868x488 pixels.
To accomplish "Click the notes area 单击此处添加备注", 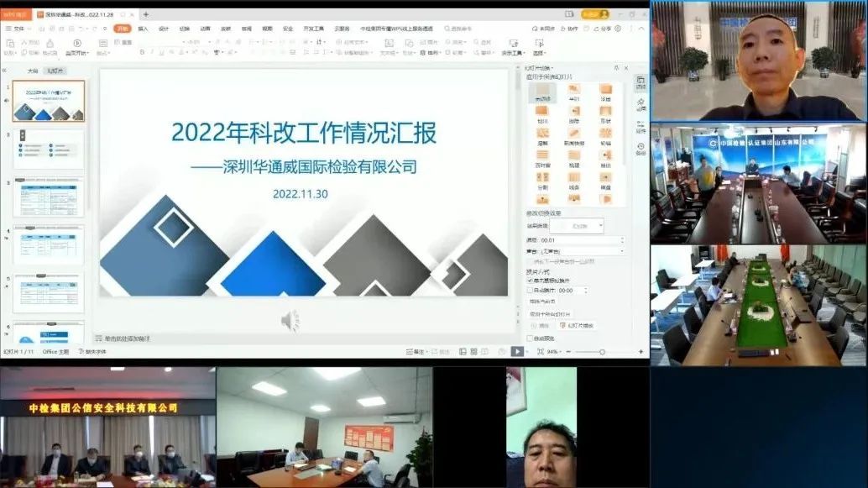I will (128, 338).
